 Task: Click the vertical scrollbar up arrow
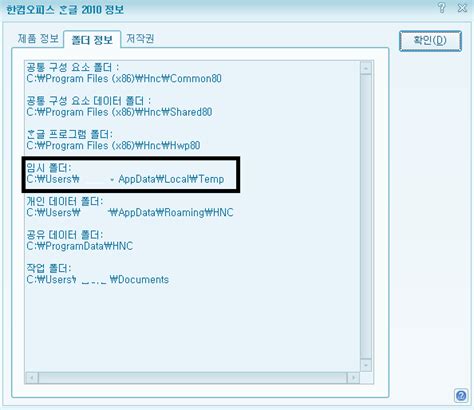(x=366, y=68)
